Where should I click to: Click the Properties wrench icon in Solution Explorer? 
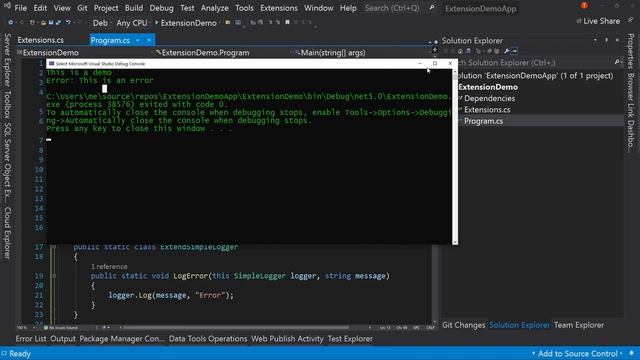tap(506, 51)
